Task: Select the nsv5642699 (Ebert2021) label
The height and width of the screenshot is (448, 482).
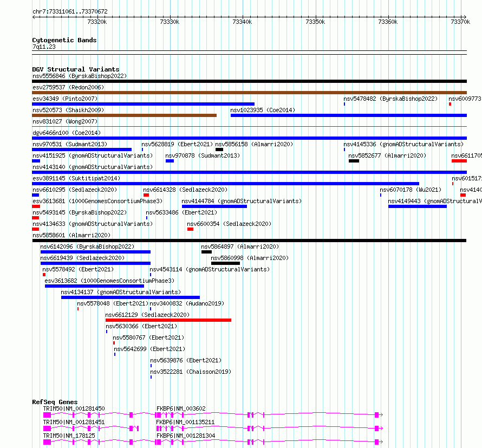Action: tap(149, 349)
